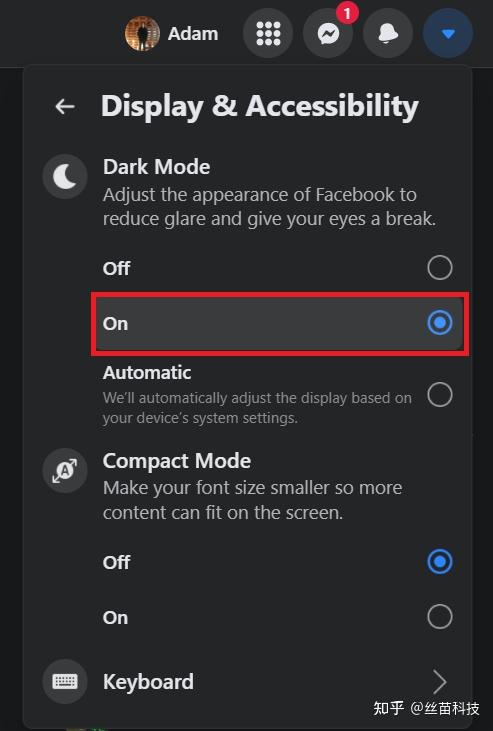Open the nine-dot menu grid icon
This screenshot has width=493, height=731.
268,34
